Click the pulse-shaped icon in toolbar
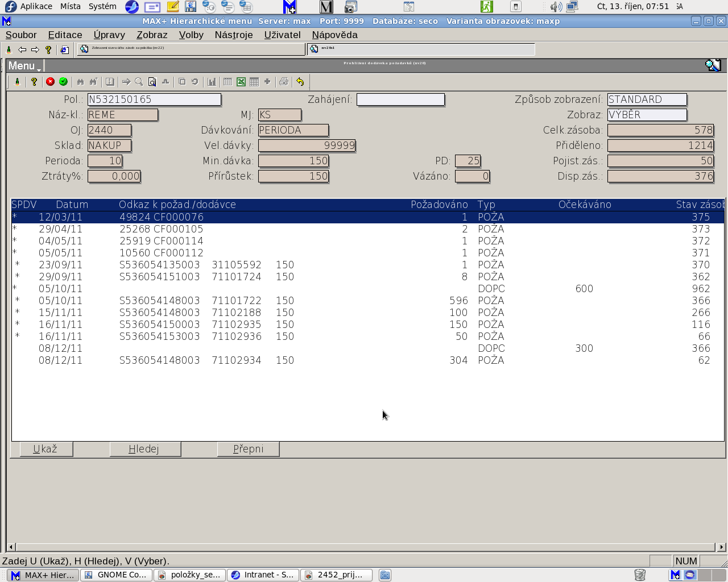The width and height of the screenshot is (728, 582). (166, 82)
